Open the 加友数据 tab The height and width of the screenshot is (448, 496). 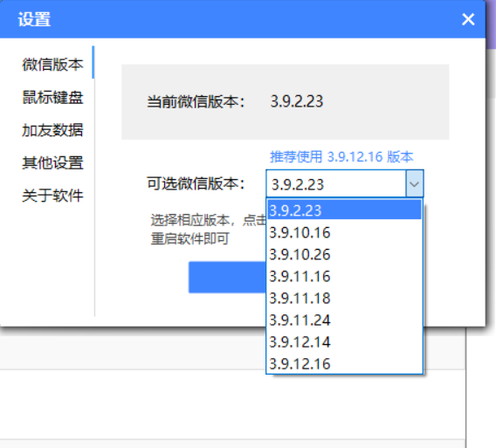click(x=52, y=130)
